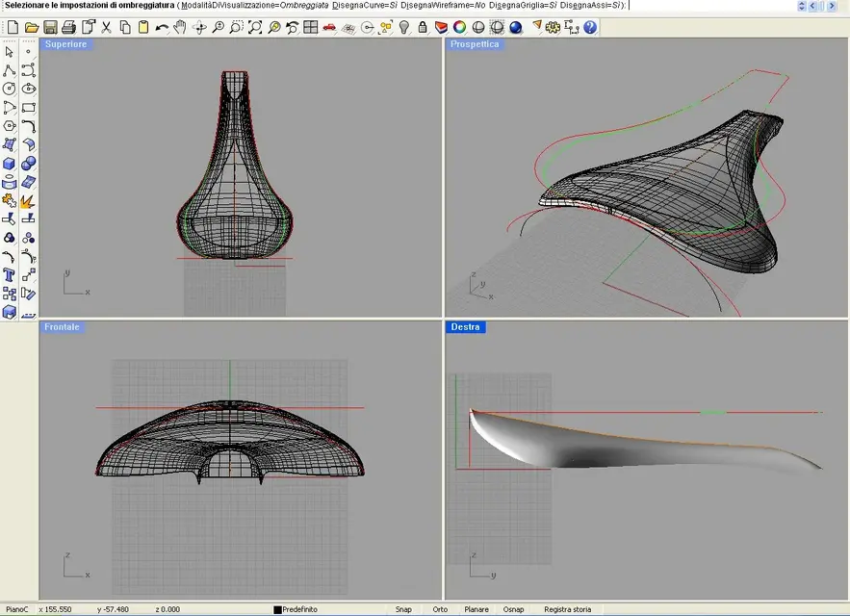Viewport: 850px width, 616px height.
Task: Select the Explode tool icon
Action: 28,200
